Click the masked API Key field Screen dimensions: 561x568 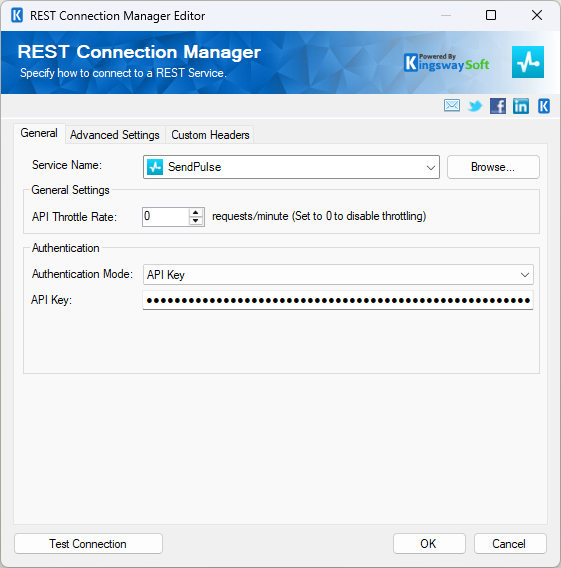(x=338, y=300)
